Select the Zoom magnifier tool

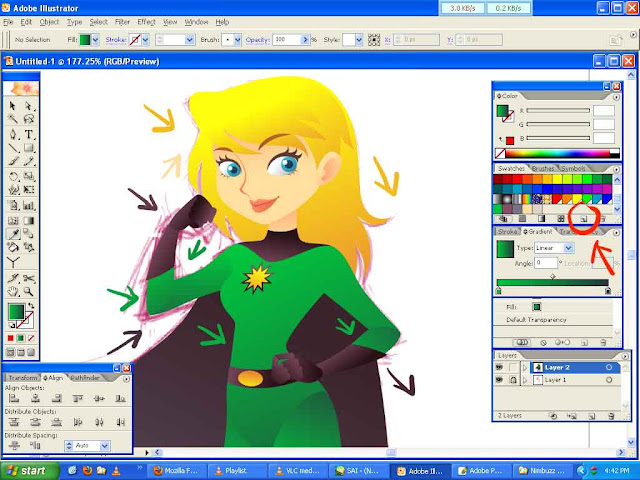tap(28, 291)
